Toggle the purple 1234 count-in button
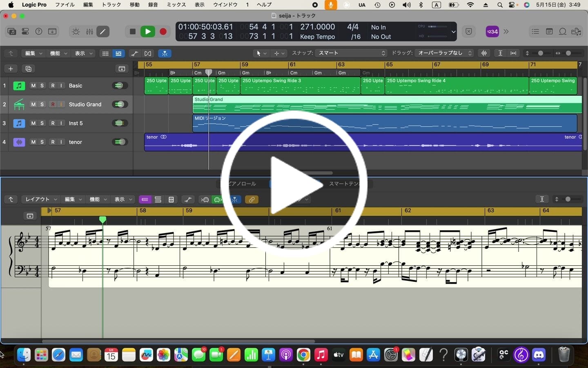 pos(492,31)
